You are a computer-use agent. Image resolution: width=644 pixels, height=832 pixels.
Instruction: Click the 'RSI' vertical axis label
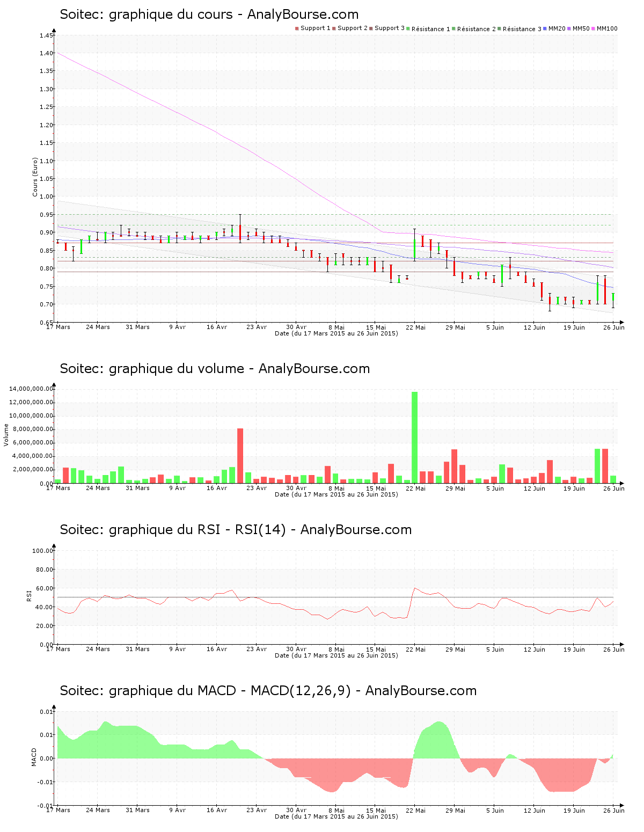[29, 595]
